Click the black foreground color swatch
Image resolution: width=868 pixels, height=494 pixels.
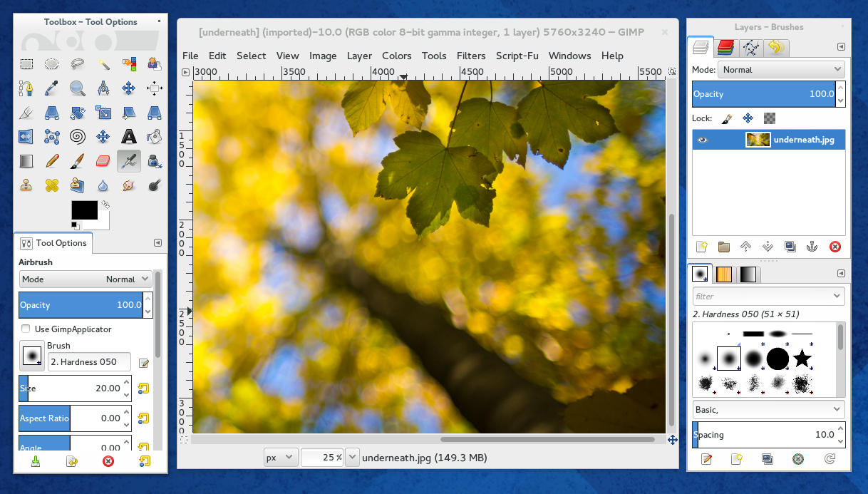pos(85,210)
